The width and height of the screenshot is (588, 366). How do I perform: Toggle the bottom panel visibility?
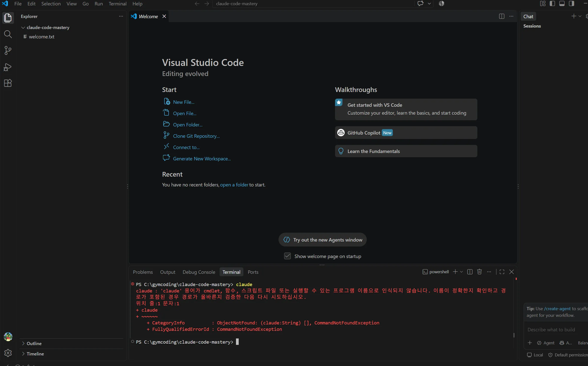pyautogui.click(x=562, y=3)
